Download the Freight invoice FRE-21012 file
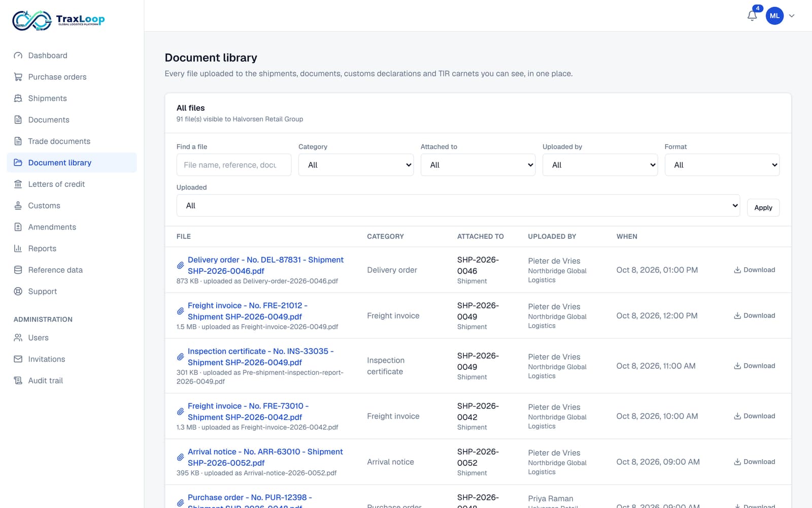 (x=754, y=315)
